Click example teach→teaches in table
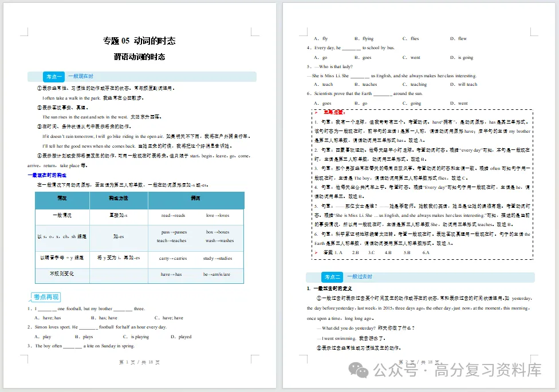 (171, 240)
